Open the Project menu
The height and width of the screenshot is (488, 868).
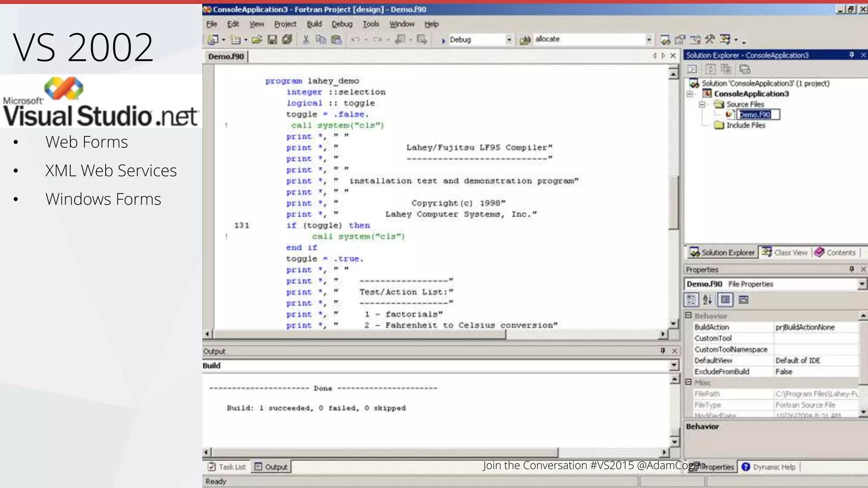click(x=285, y=24)
